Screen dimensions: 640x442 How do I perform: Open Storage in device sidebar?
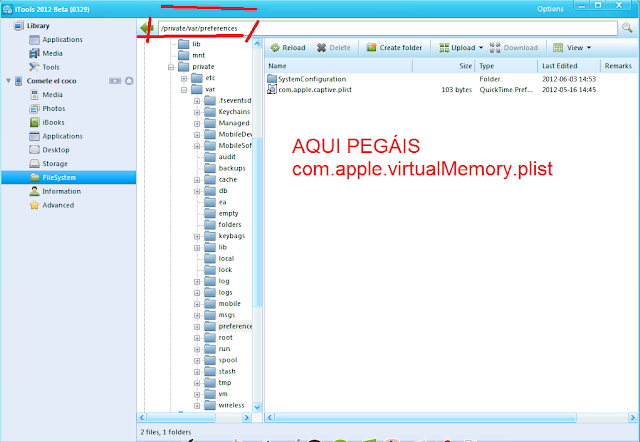pos(49,164)
